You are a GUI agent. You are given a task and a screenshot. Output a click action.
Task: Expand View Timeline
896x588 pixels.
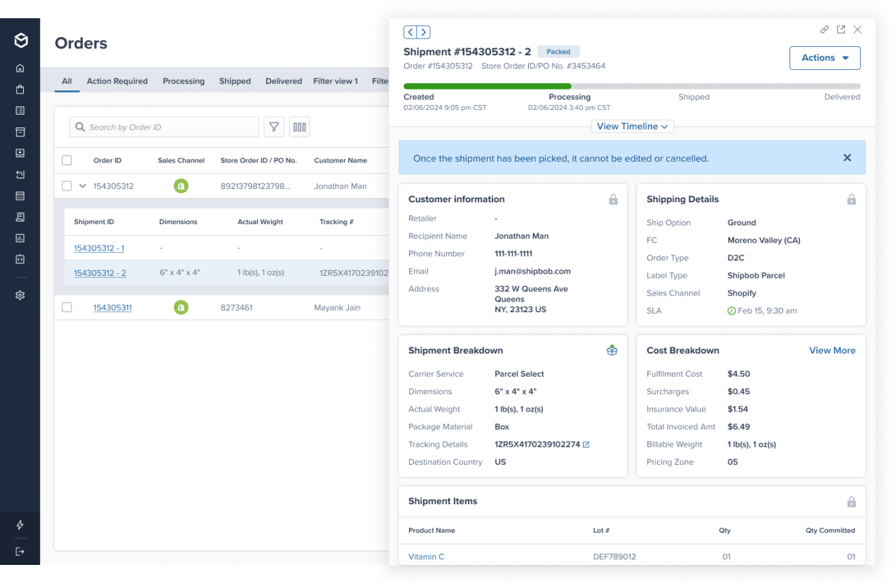(633, 127)
